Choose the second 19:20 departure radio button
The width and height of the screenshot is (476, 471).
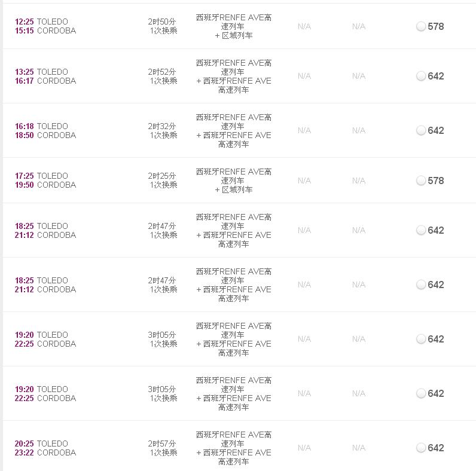pyautogui.click(x=421, y=393)
